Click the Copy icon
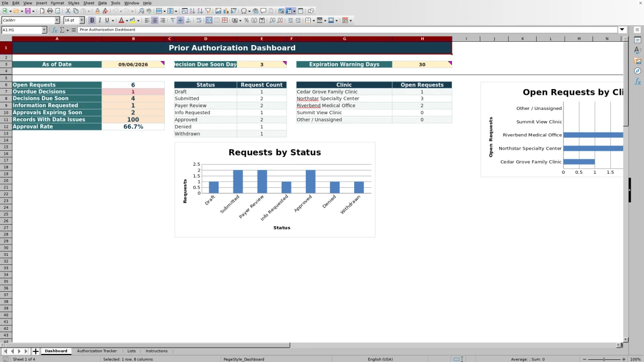 pos(76,11)
